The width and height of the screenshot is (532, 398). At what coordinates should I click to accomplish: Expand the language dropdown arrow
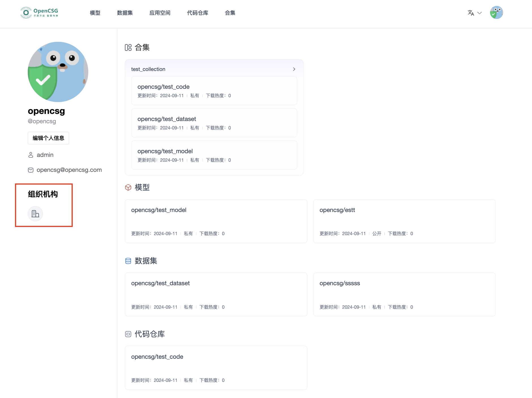click(x=480, y=13)
